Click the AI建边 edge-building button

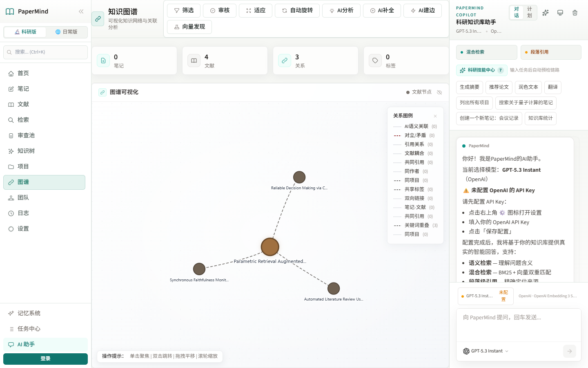423,10
